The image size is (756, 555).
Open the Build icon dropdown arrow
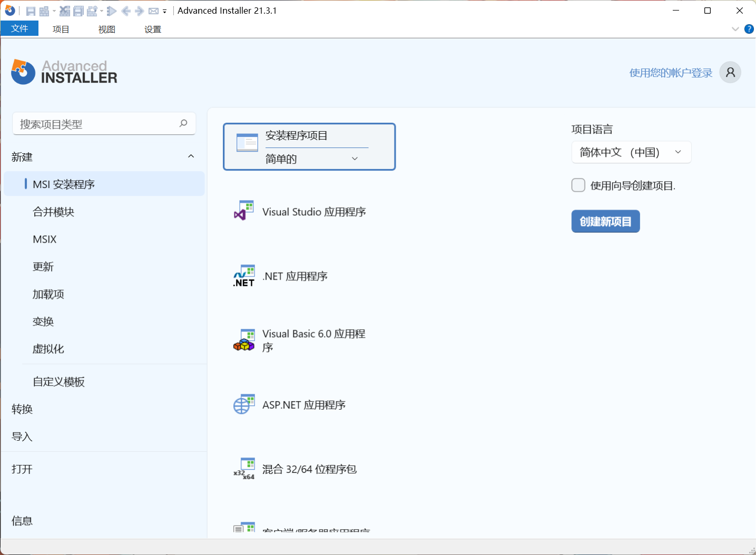tap(54, 11)
